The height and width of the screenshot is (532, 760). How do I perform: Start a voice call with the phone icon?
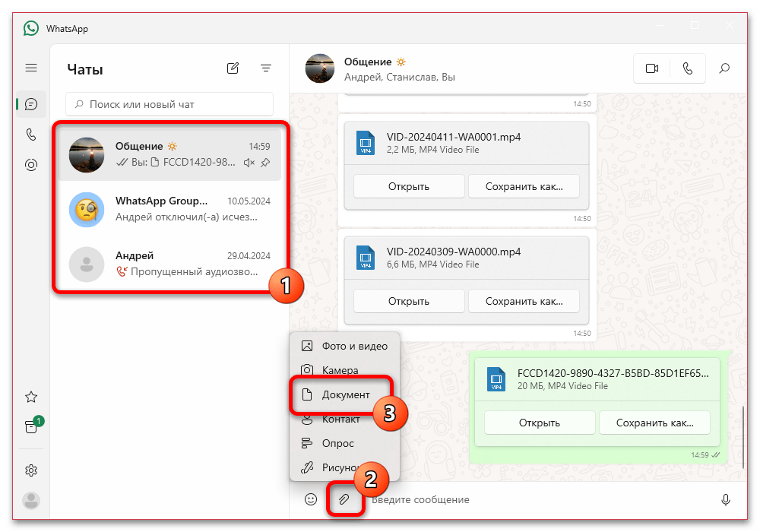point(687,69)
